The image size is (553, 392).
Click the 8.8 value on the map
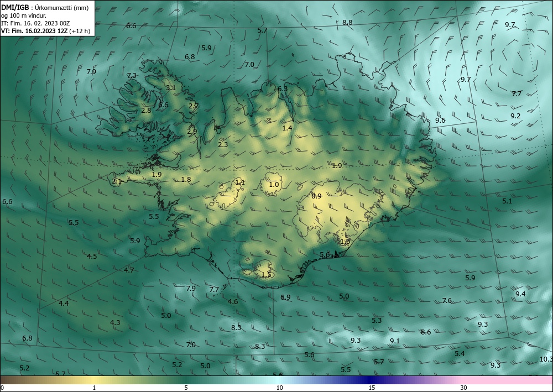coord(347,23)
